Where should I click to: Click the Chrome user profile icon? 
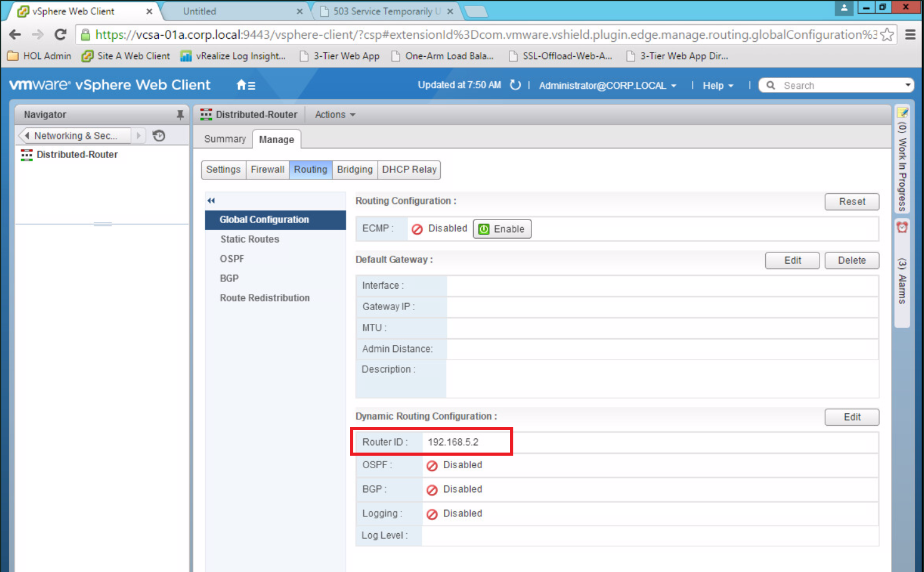844,8
